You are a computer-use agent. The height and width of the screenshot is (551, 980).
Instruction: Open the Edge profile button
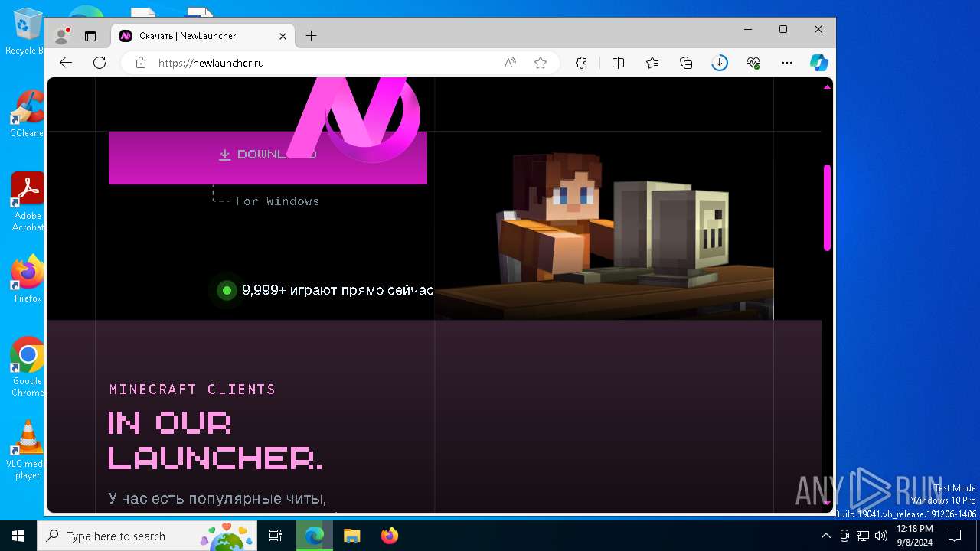(62, 36)
